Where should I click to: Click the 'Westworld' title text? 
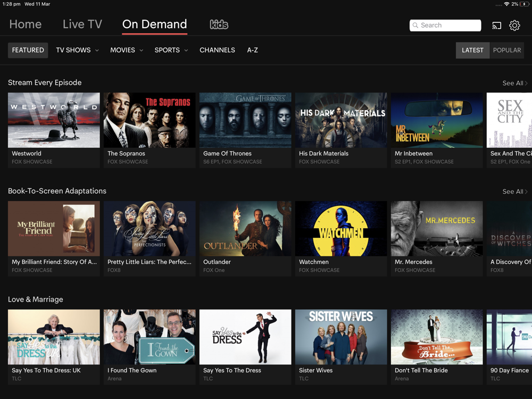coord(27,153)
